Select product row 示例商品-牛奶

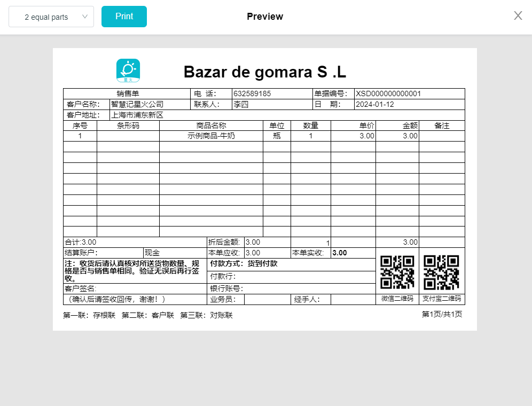tap(211, 136)
